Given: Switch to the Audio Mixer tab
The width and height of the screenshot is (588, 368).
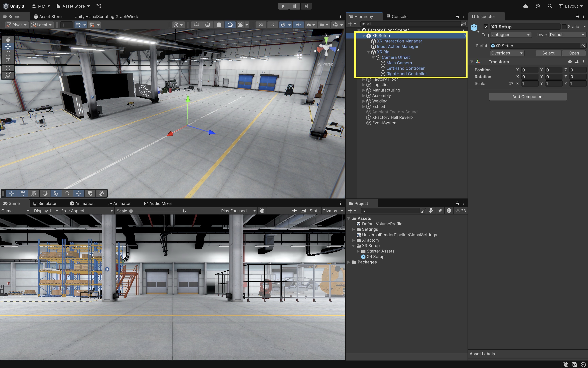Looking at the screenshot, I should pyautogui.click(x=158, y=203).
